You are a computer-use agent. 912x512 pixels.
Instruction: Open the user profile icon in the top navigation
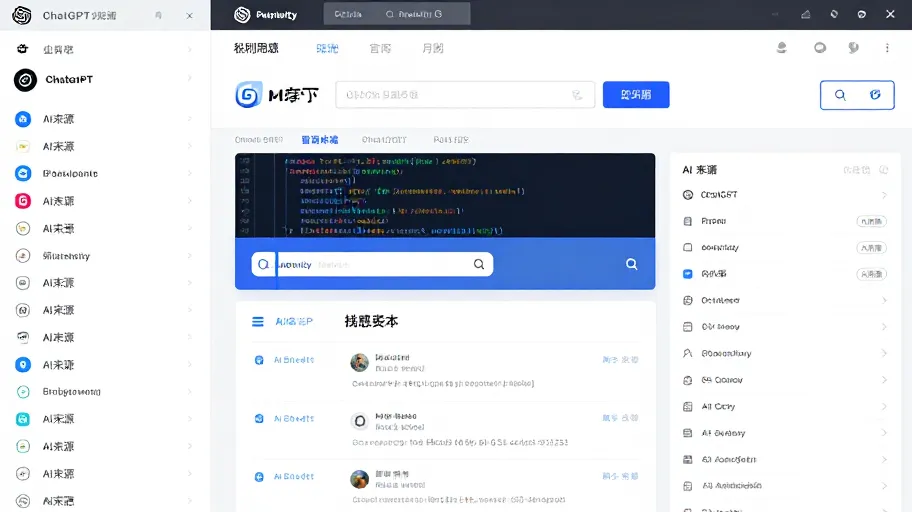point(782,48)
